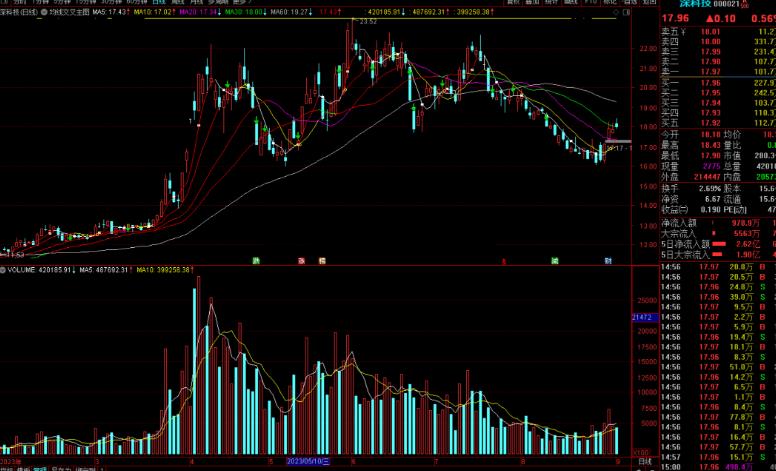776x471 pixels.
Task: Switch to 周线 period in top bar
Action: (x=177, y=2)
